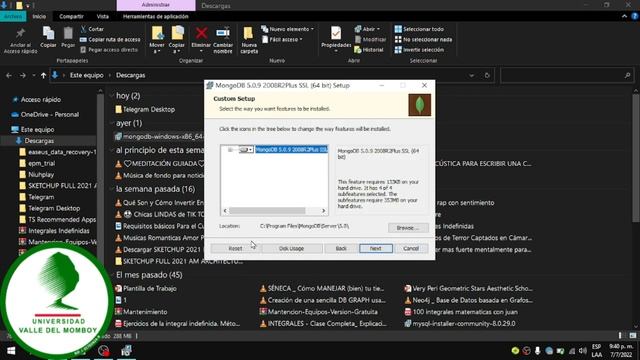Screen dimensions: 640x360
Task: Click Anclar al Acceso rápido icon
Action: pyautogui.click(x=20, y=40)
